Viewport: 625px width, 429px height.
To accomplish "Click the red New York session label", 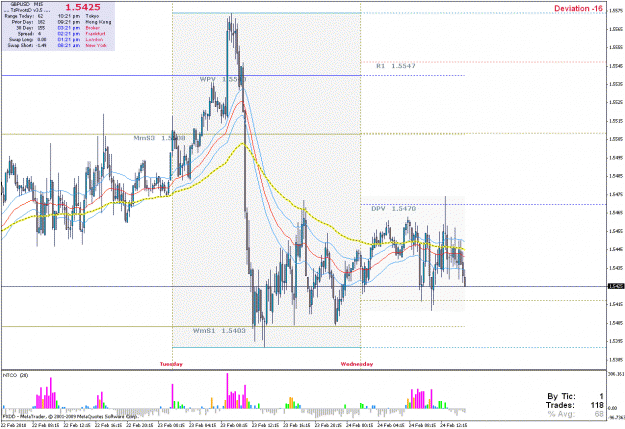I will point(96,46).
